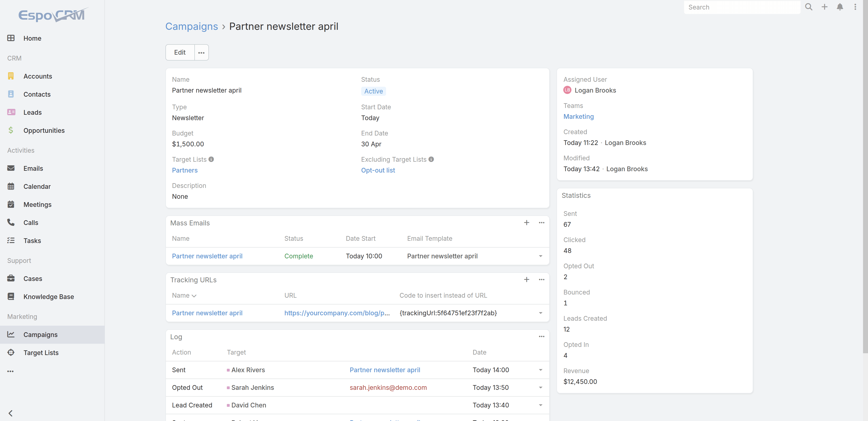Click the Leads card icon

(11, 112)
